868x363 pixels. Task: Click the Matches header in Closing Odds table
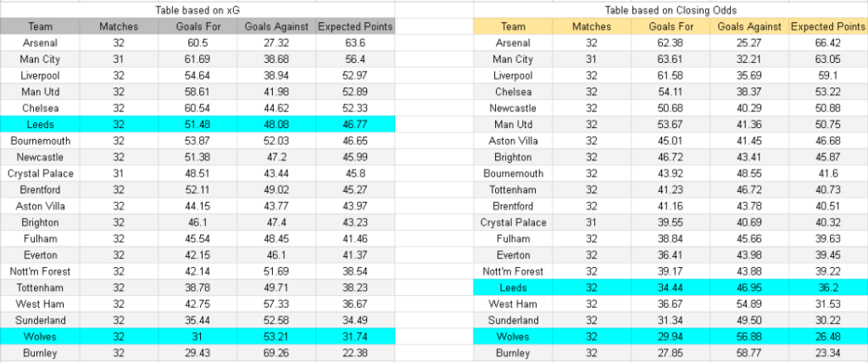[x=591, y=26]
